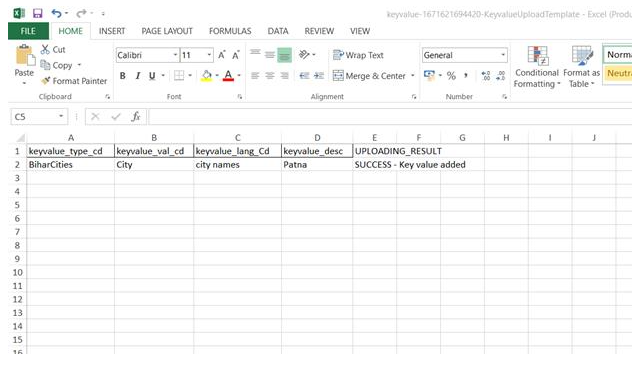The height and width of the screenshot is (365, 639).
Task: Align text right icon
Action: [x=284, y=76]
